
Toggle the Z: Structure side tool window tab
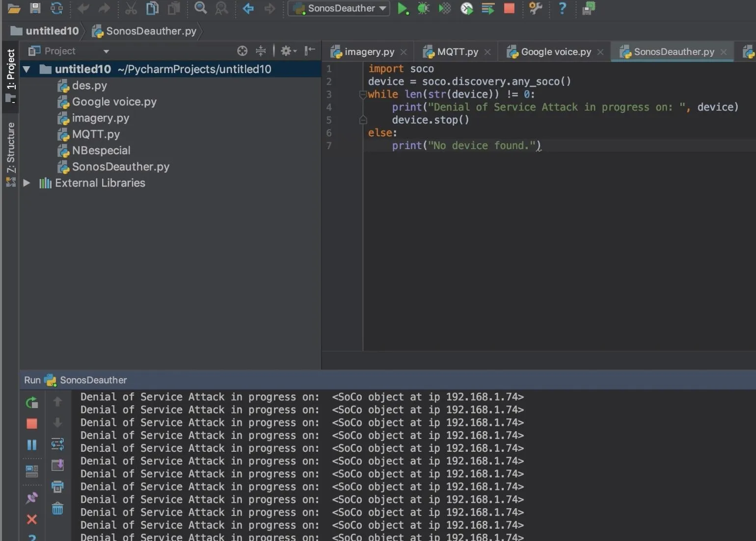pos(10,155)
